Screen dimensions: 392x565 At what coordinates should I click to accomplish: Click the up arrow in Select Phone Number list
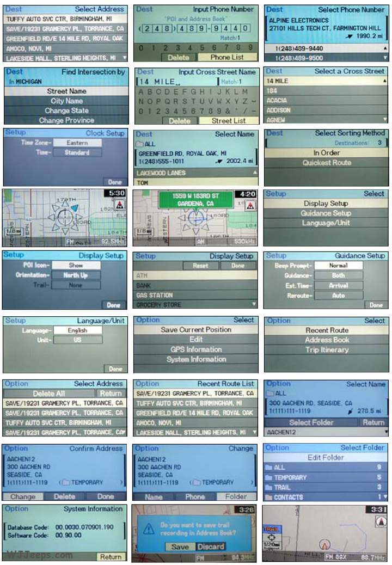[x=385, y=48]
